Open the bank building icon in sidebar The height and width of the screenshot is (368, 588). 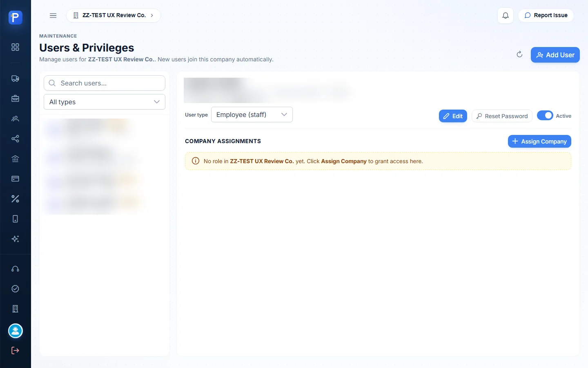click(x=15, y=159)
